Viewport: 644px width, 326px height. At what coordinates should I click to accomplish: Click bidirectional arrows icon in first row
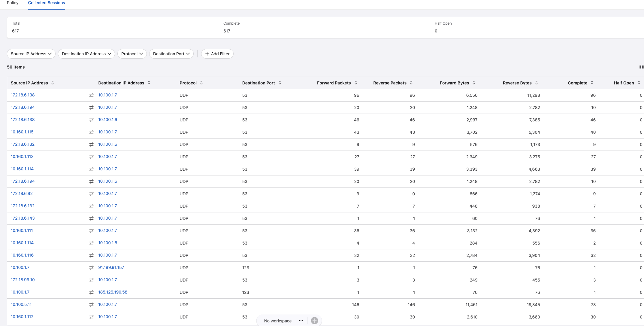click(91, 95)
